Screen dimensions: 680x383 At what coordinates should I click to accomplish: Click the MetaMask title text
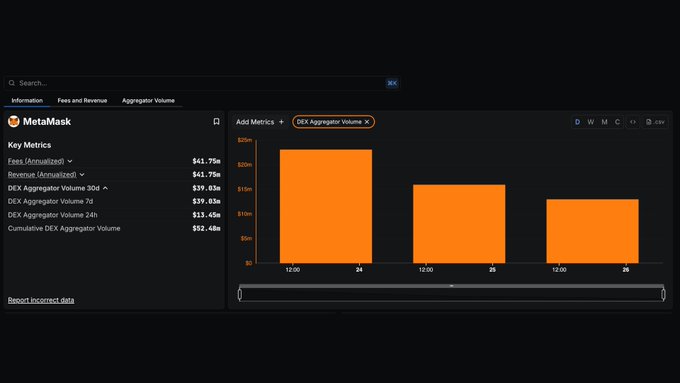click(47, 121)
